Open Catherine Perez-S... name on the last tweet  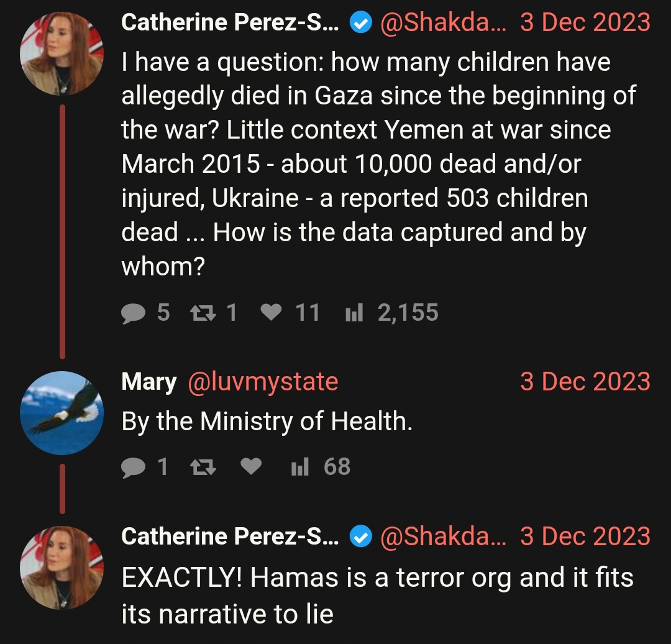tap(230, 536)
